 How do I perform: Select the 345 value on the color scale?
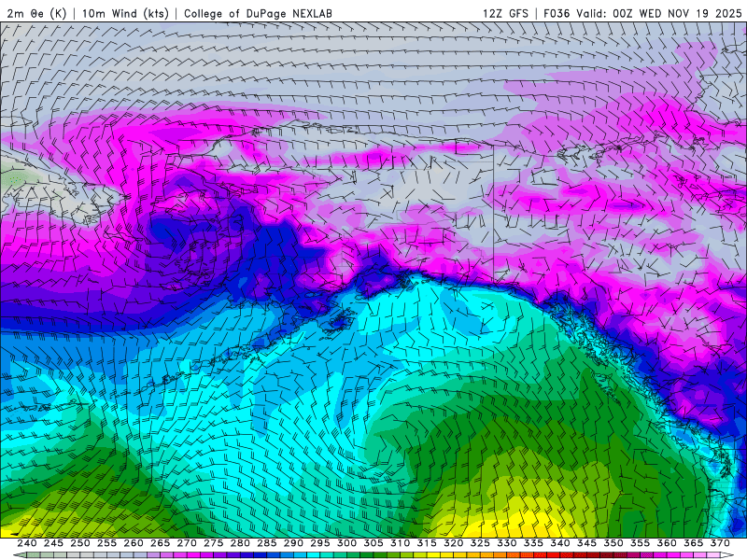coord(587,543)
